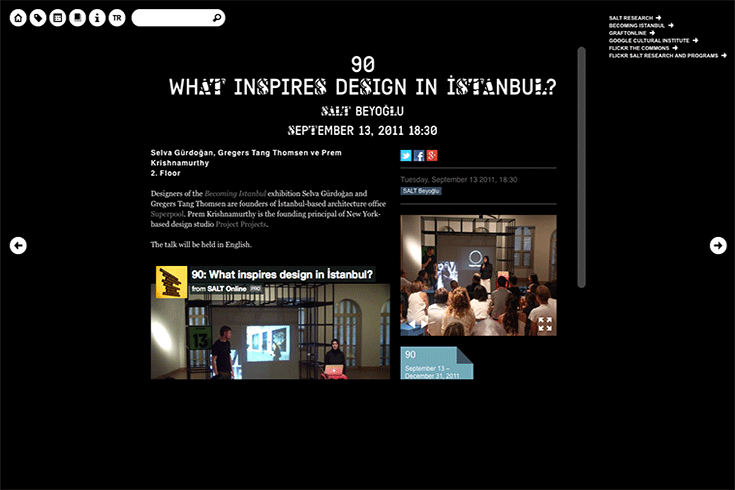Show previous photo in gallery

(x=412, y=324)
